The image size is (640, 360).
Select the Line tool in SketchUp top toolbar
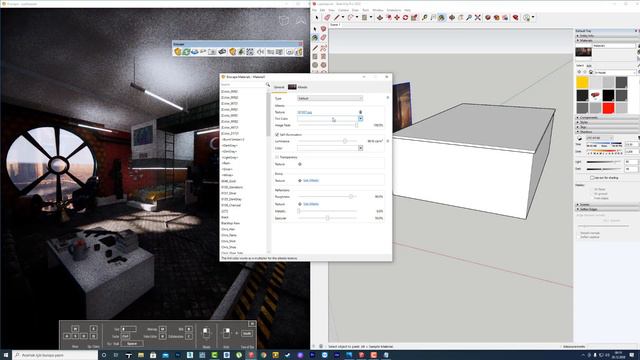pyautogui.click(x=336, y=18)
